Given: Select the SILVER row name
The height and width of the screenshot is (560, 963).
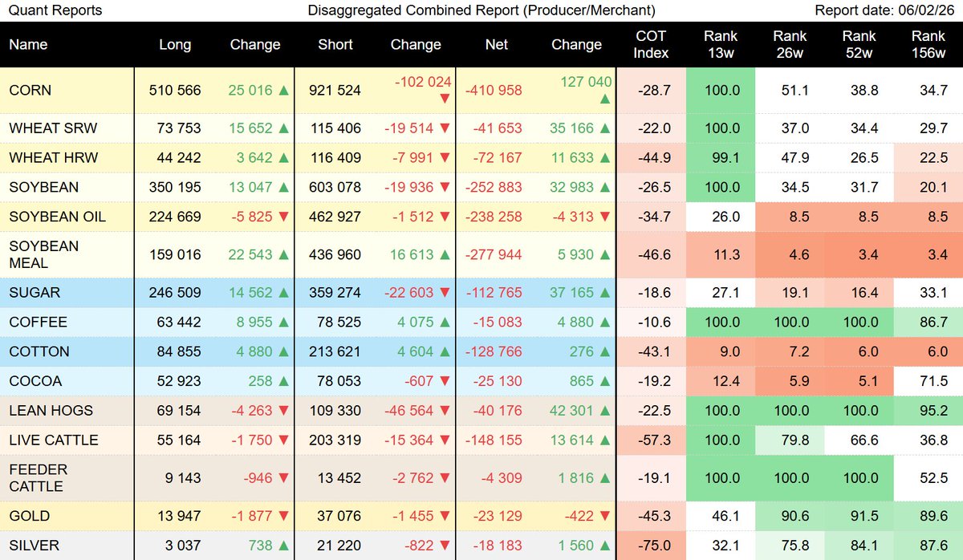Looking at the screenshot, I should point(35,546).
